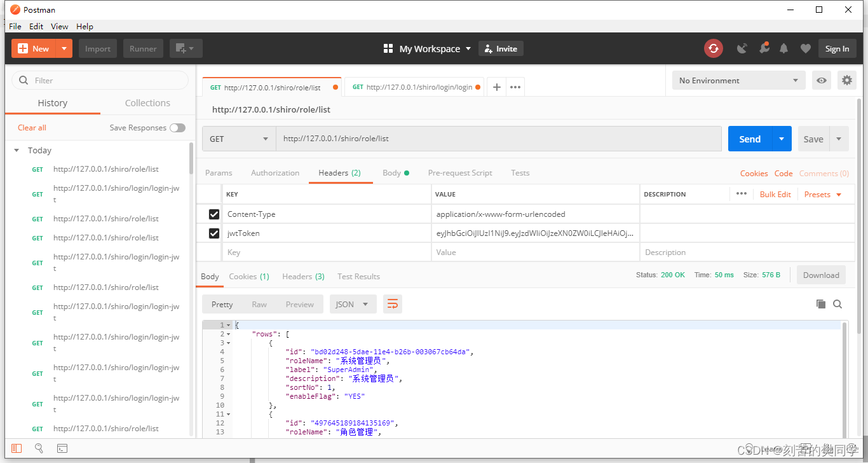The image size is (868, 463).
Task: Open the Pre-request Script tab
Action: click(x=460, y=173)
